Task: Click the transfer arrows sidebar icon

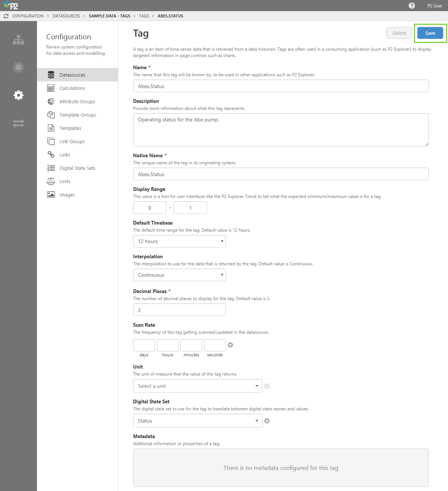Action: [18, 123]
